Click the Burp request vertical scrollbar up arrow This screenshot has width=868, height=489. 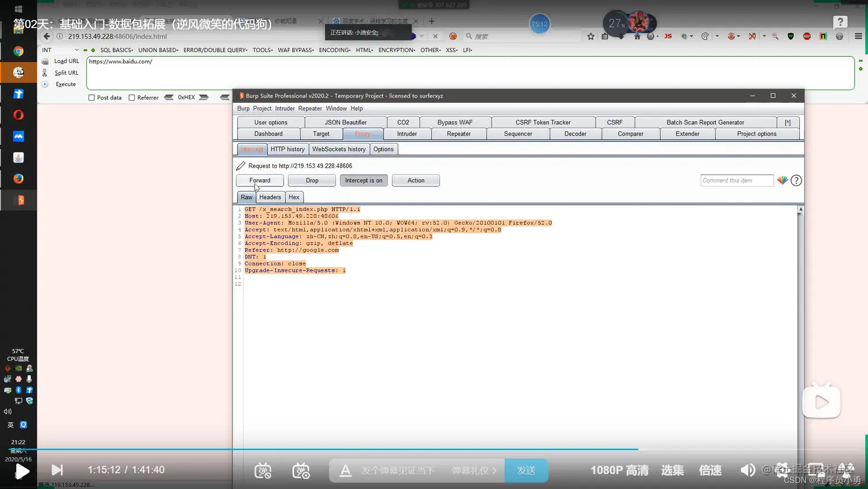pos(800,210)
